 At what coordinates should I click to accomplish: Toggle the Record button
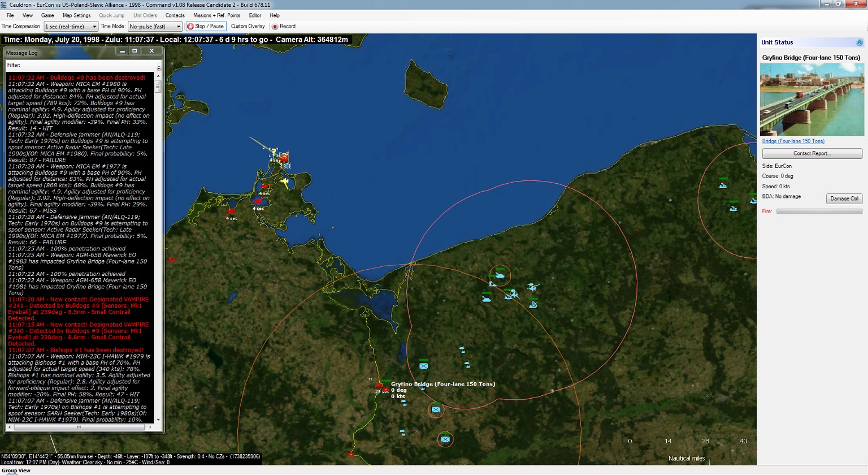coord(284,26)
